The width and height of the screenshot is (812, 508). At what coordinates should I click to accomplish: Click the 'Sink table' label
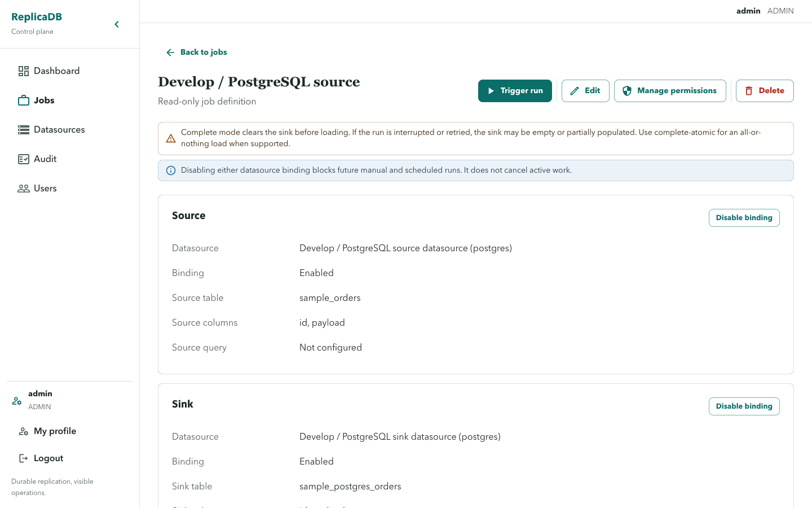192,487
